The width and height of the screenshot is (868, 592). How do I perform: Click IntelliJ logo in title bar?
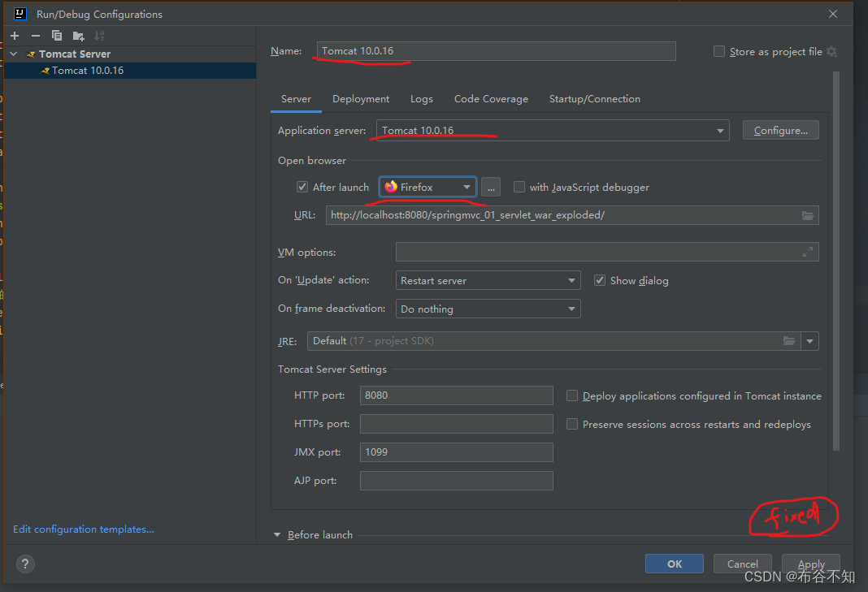point(20,14)
